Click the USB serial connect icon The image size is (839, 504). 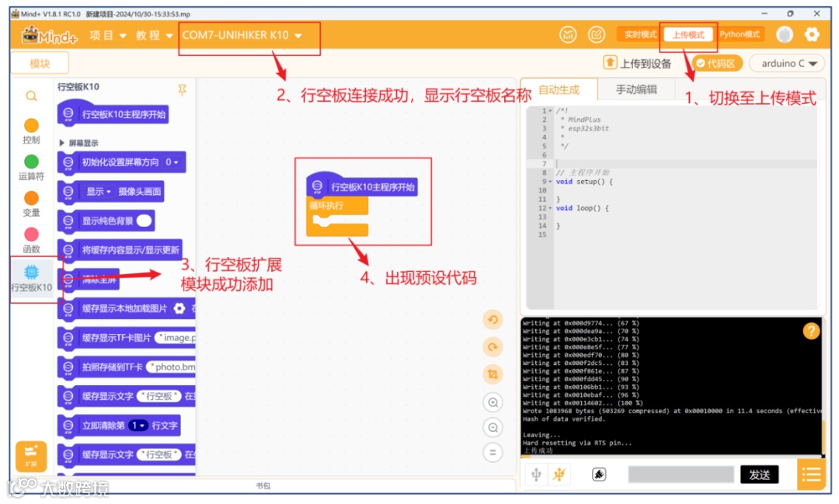click(536, 474)
